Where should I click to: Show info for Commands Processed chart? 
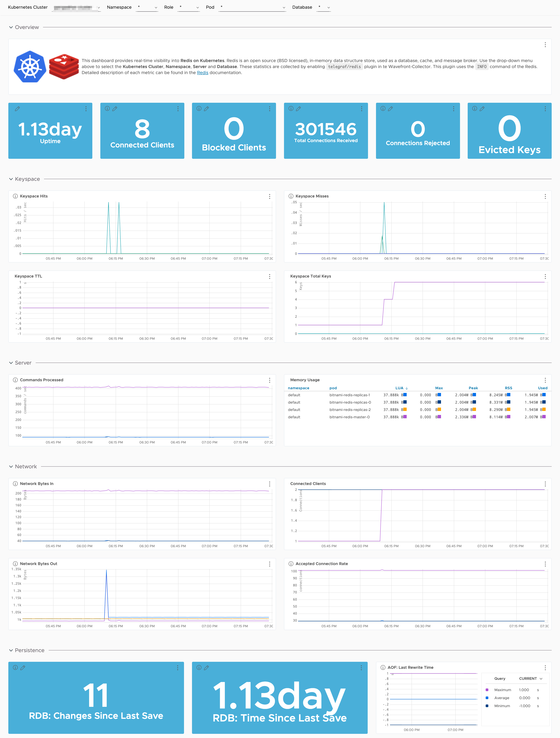[x=15, y=380]
